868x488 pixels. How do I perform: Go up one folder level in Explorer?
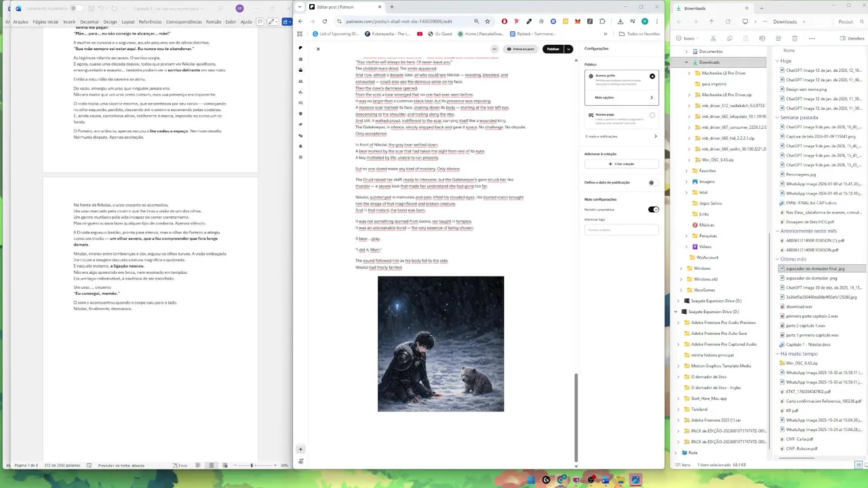tap(711, 21)
